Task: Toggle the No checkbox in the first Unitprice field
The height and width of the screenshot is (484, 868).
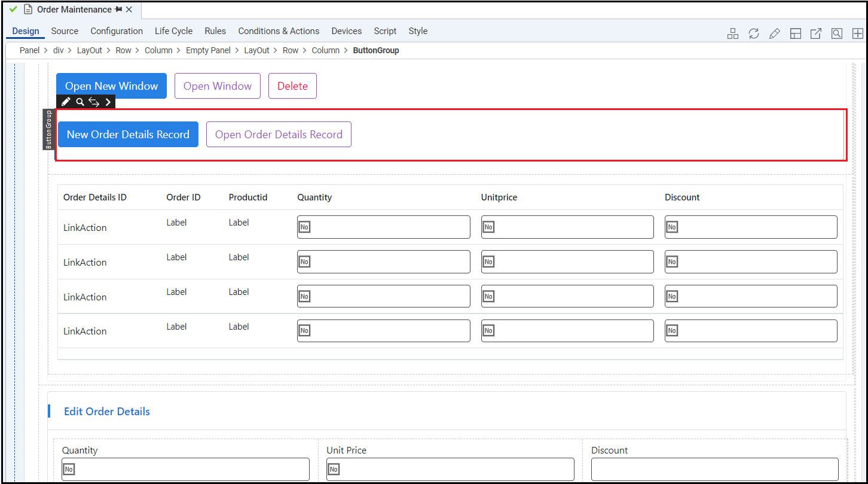Action: coord(488,227)
